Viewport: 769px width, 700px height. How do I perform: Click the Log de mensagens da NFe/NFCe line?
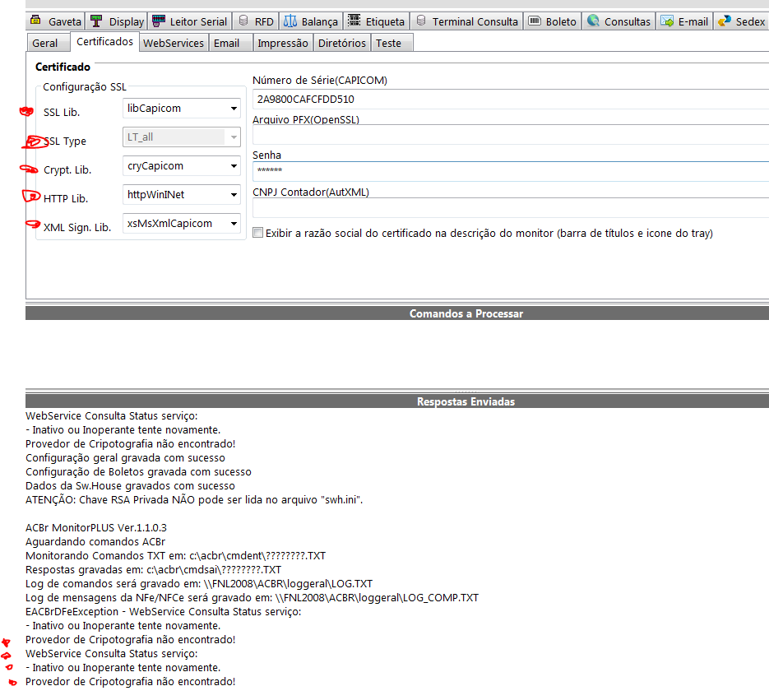pos(252,597)
